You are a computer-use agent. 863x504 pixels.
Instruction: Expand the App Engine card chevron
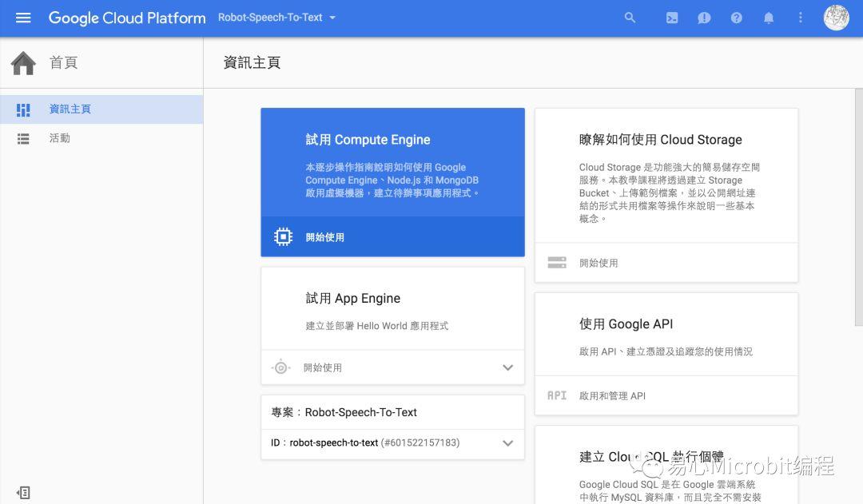pos(507,367)
